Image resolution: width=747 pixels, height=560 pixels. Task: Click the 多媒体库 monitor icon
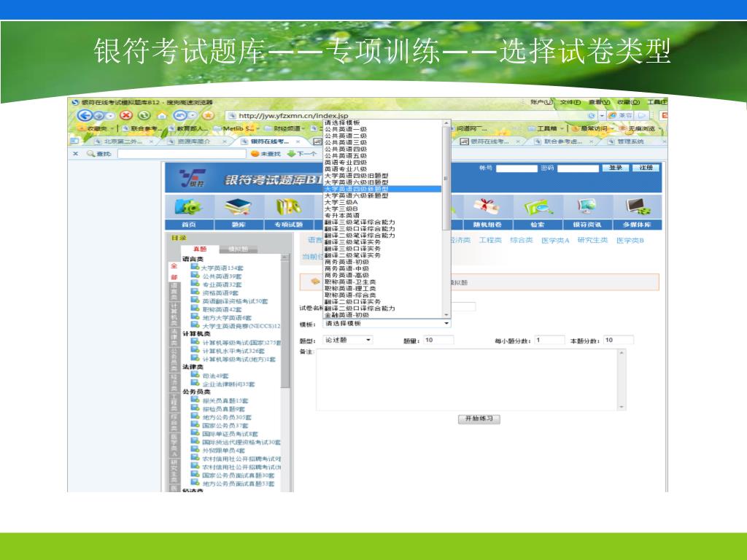click(638, 206)
